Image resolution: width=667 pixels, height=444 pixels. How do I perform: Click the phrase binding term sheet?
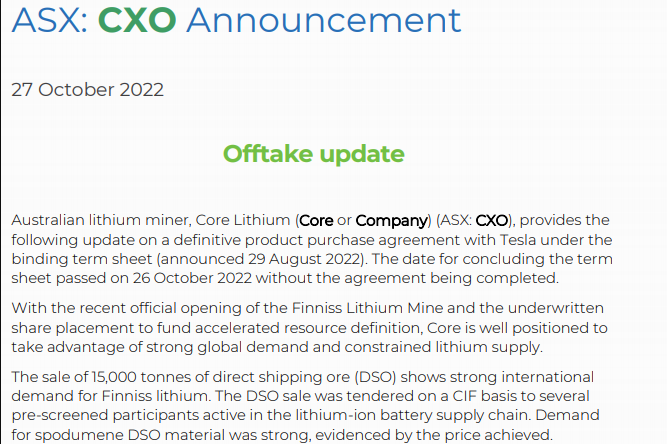(x=68, y=258)
